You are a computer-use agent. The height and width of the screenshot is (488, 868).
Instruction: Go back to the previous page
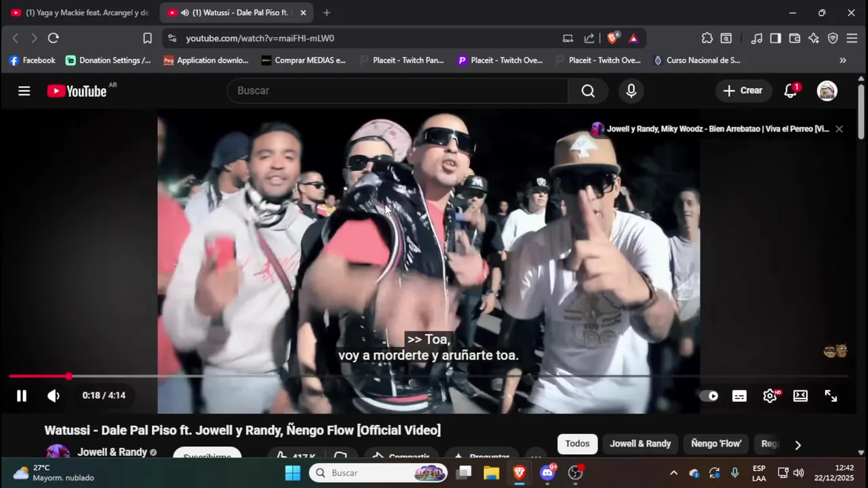point(16,39)
